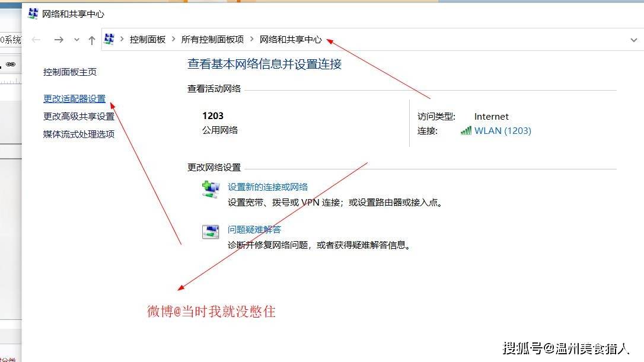Click the control panel icon in address bar

click(x=109, y=39)
